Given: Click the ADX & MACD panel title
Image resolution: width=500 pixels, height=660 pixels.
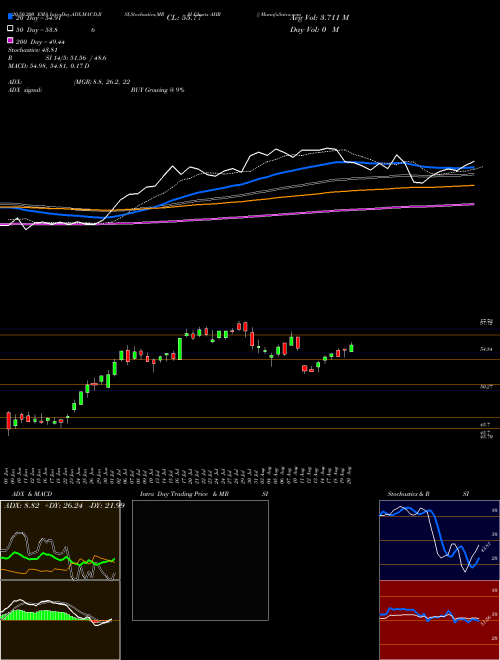Looking at the screenshot, I should (x=32, y=494).
